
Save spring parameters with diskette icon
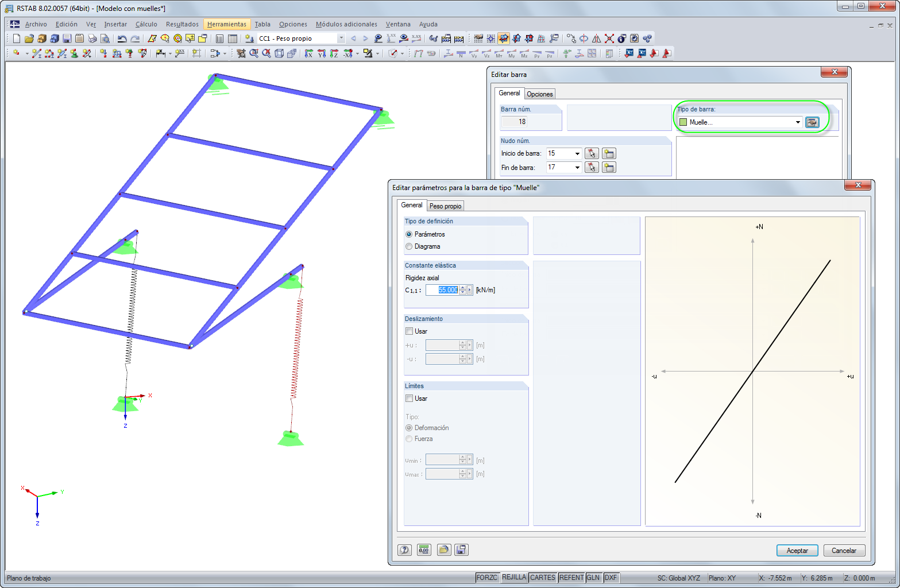(x=461, y=550)
